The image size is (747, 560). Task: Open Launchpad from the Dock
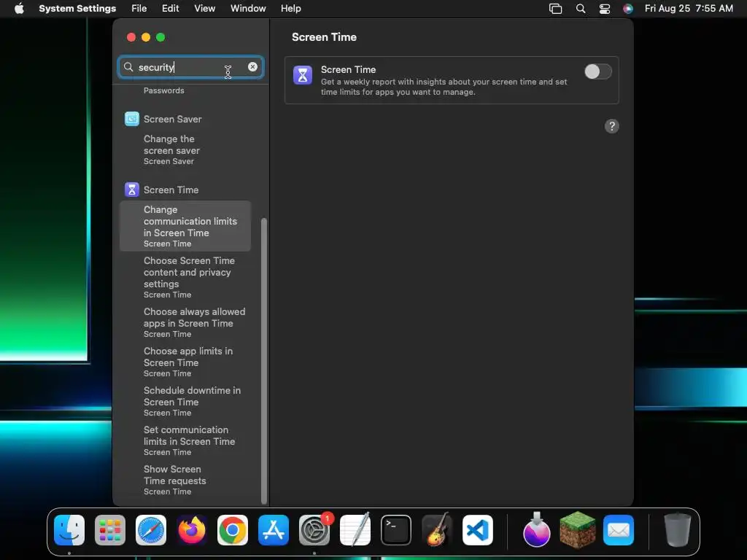pos(110,530)
